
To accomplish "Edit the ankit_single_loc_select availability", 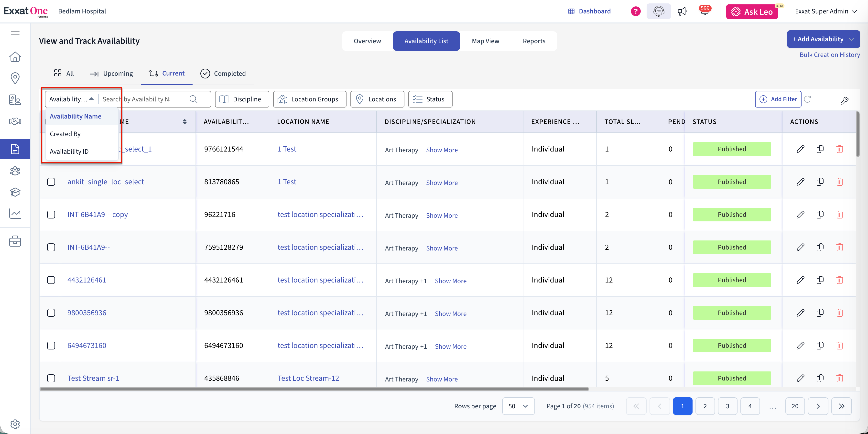I will (800, 182).
